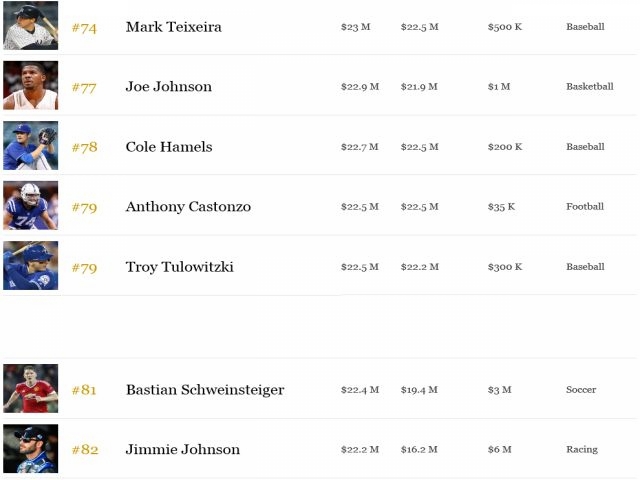Go to Cole Hamels' profile link

click(169, 147)
